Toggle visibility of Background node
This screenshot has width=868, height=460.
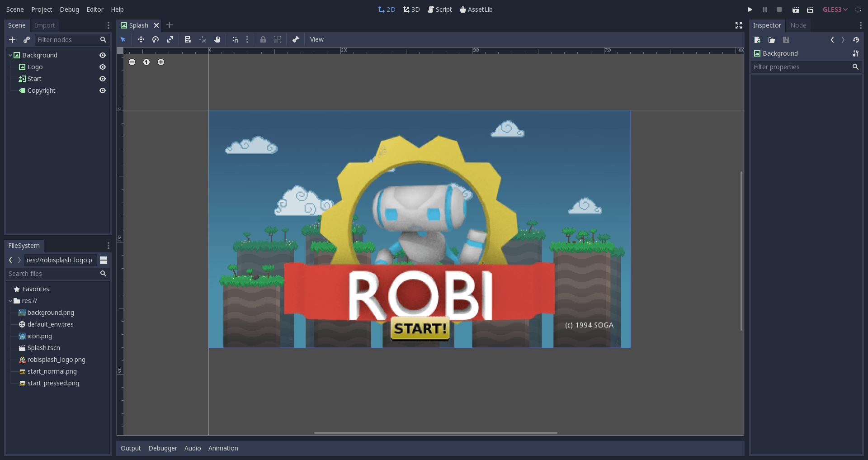[103, 55]
